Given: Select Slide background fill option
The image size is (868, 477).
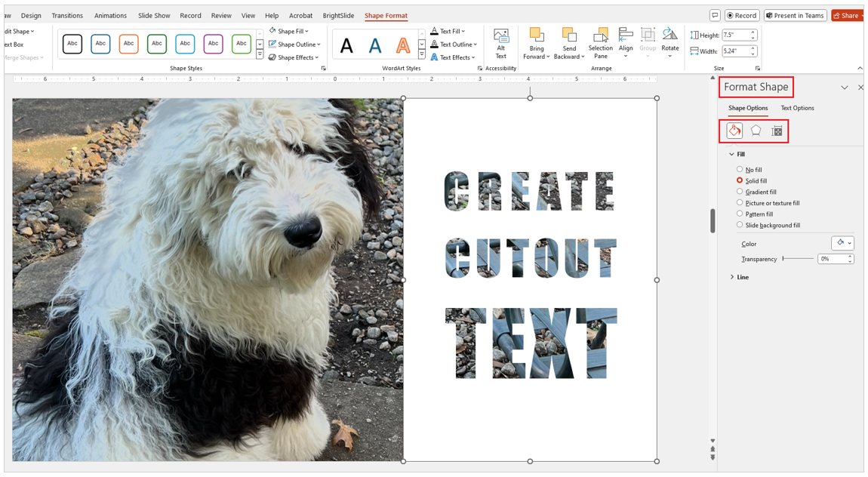Looking at the screenshot, I should coord(768,225).
